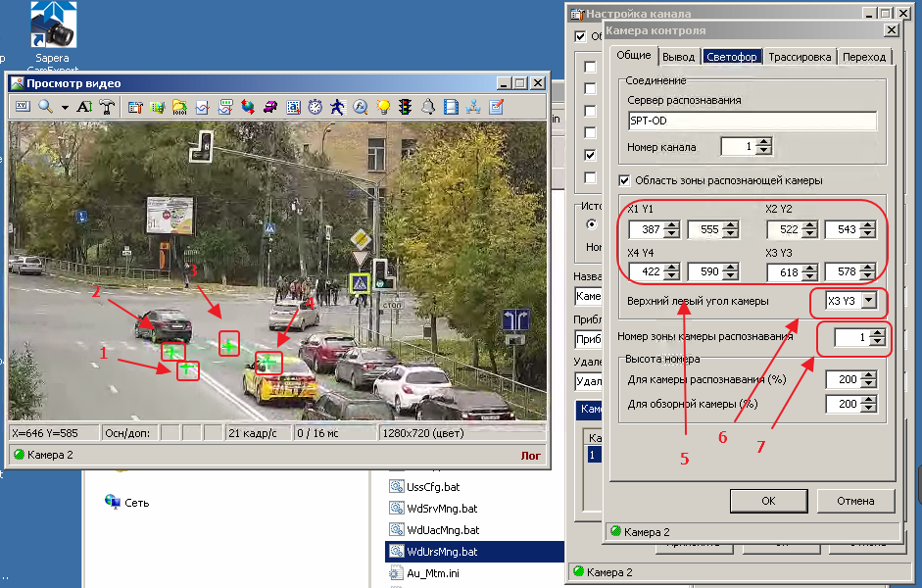Image resolution: width=922 pixels, height=588 pixels.
Task: Switch to the Светофор tab
Action: 731,57
